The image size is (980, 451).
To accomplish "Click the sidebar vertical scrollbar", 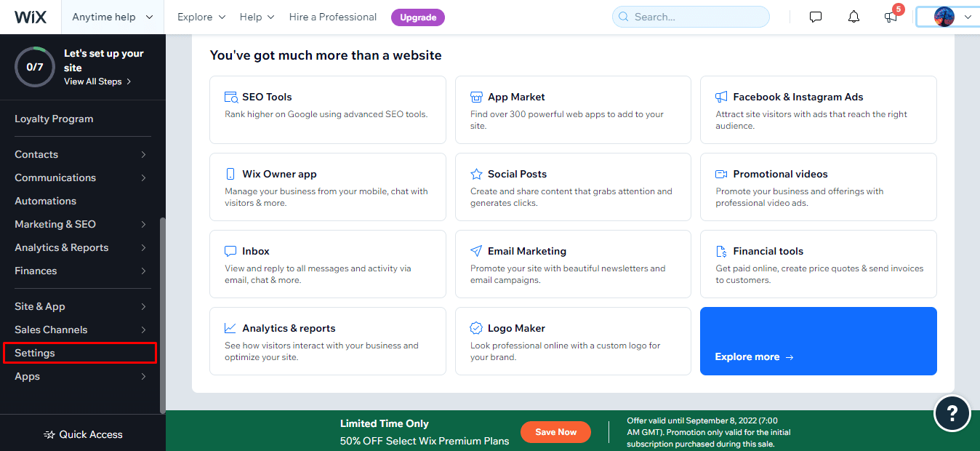I will [x=163, y=314].
